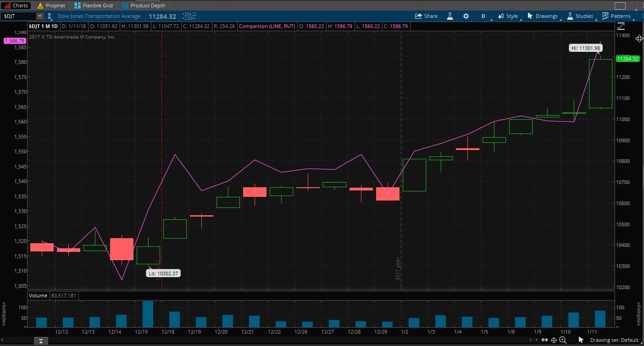
Task: Click the Dow Jones Transportation Average text
Action: coord(99,16)
